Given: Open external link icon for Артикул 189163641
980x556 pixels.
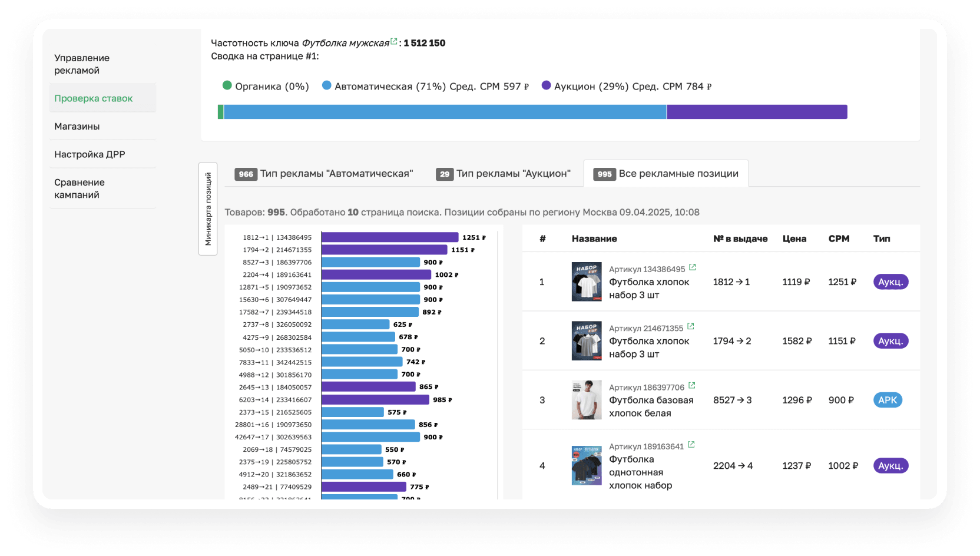Looking at the screenshot, I should tap(691, 445).
